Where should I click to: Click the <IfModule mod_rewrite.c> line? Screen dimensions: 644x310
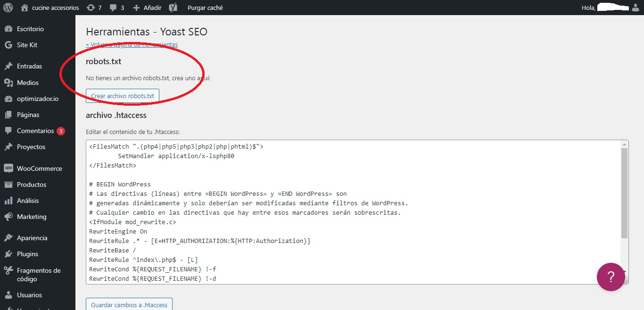[132, 222]
